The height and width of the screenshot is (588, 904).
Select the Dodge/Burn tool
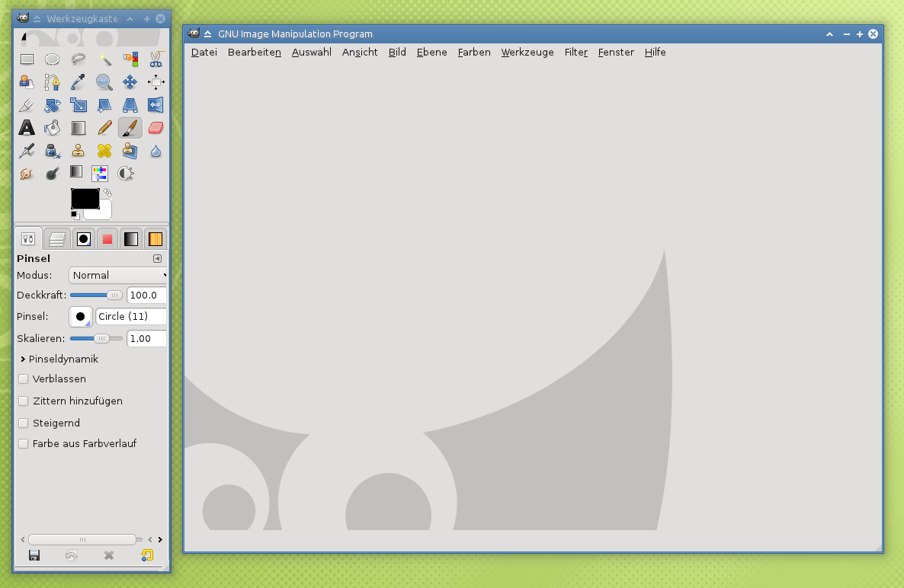pyautogui.click(x=53, y=174)
